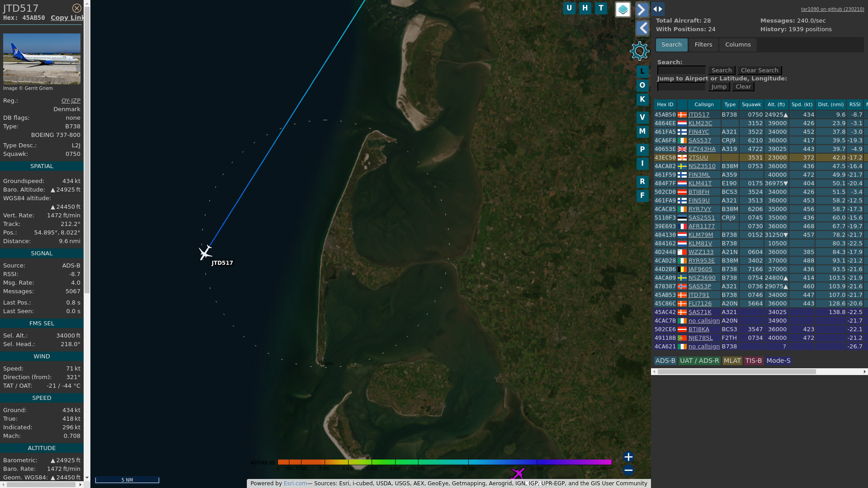The width and height of the screenshot is (868, 488).
Task: Collapse sidebar with left chevron button
Action: (642, 28)
